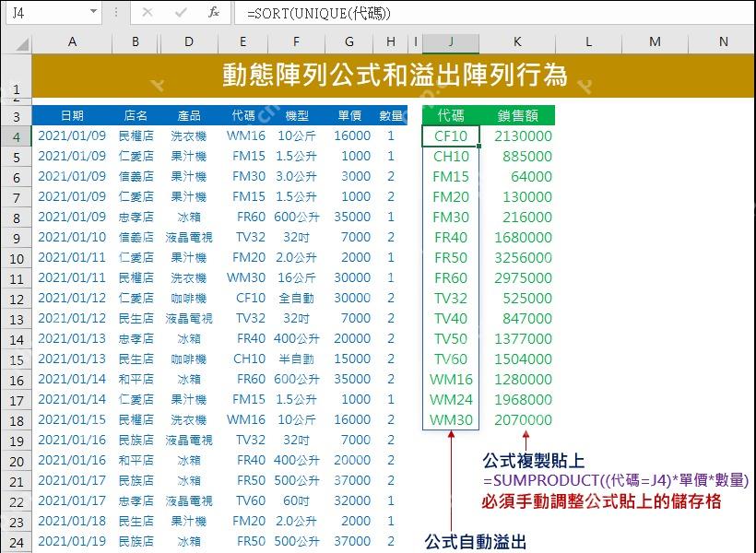Select cell containing FM20 in column J
This screenshot has height=553, width=756.
click(451, 196)
